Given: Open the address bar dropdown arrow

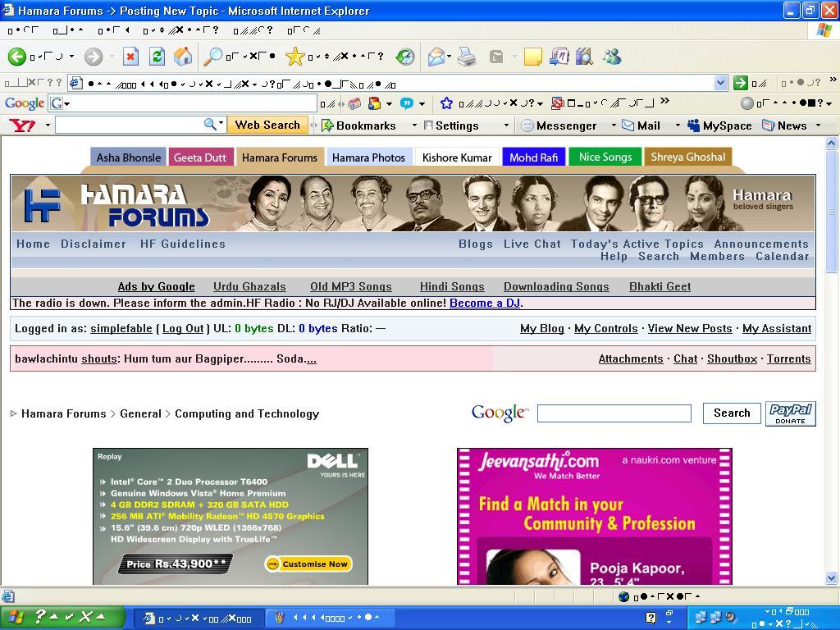Looking at the screenshot, I should coord(720,83).
